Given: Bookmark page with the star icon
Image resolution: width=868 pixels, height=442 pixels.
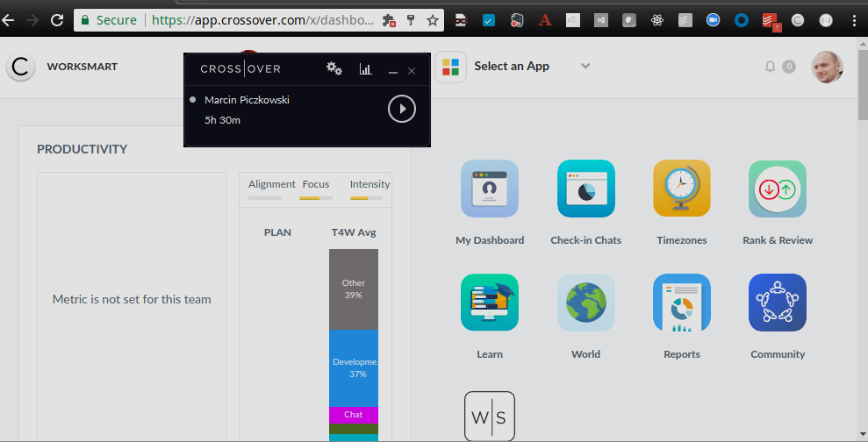Looking at the screenshot, I should pyautogui.click(x=433, y=19).
